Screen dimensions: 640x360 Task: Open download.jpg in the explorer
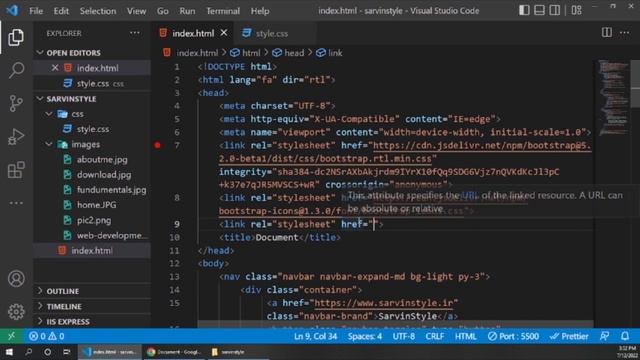coord(104,175)
